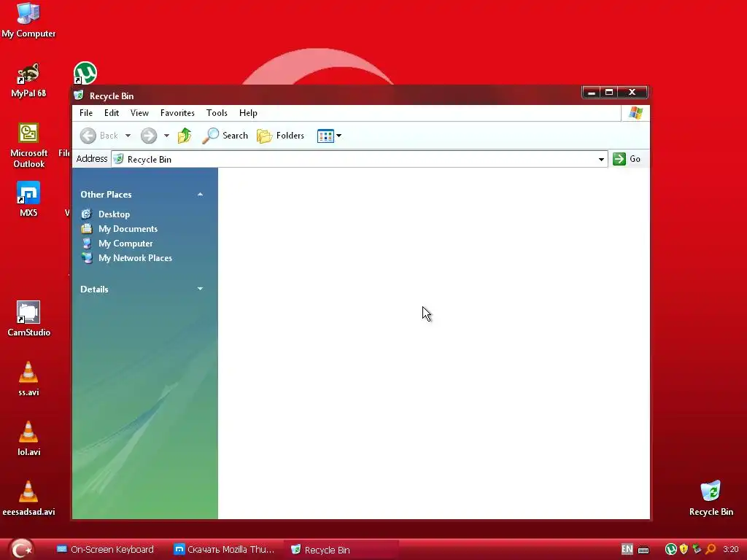747x560 pixels.
Task: Open Back history dropdown arrow
Action: click(x=128, y=136)
